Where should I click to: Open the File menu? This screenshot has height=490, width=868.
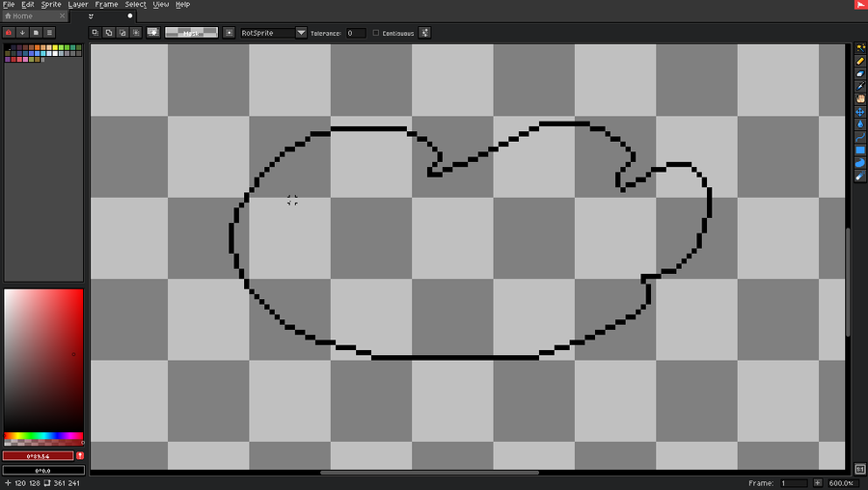pos(9,5)
